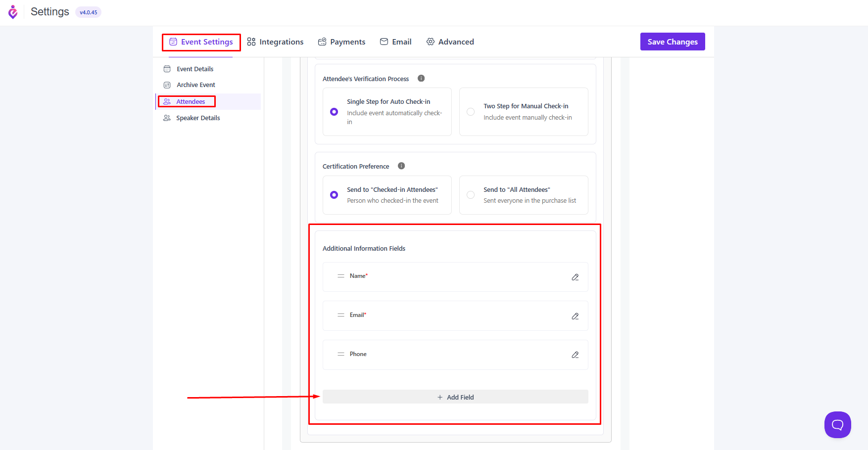
Task: Select Single Step for Auto Check-in option
Action: (334, 112)
